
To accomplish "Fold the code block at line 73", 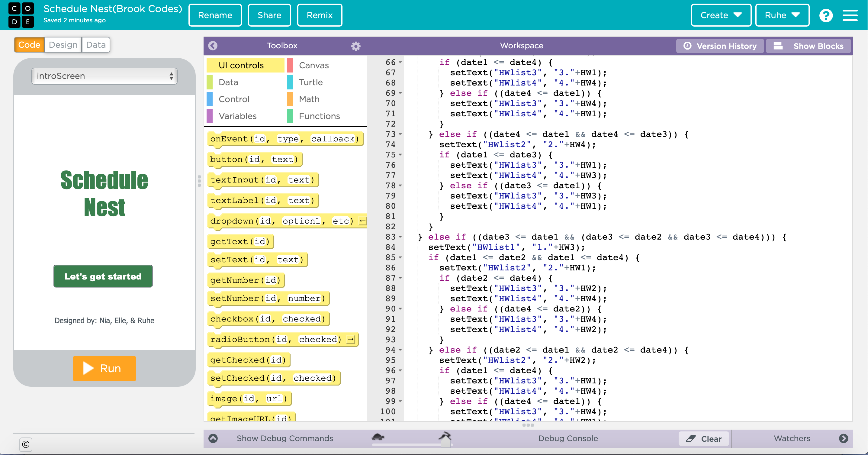I will point(400,134).
